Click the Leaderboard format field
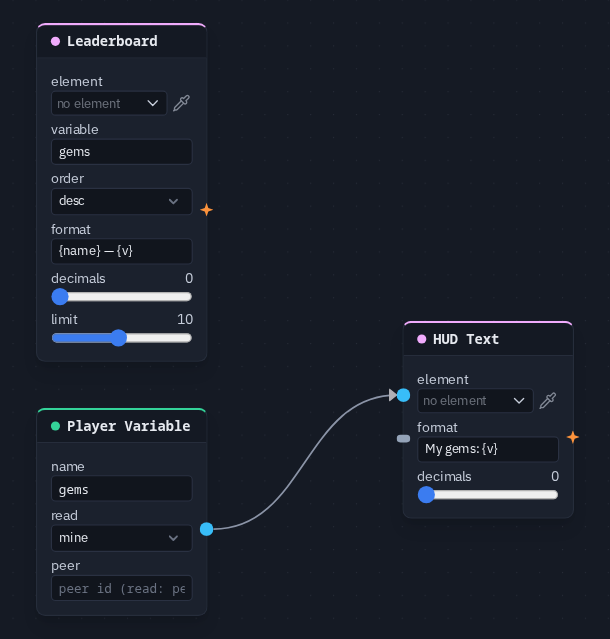Image resolution: width=610 pixels, height=639 pixels. point(121,251)
